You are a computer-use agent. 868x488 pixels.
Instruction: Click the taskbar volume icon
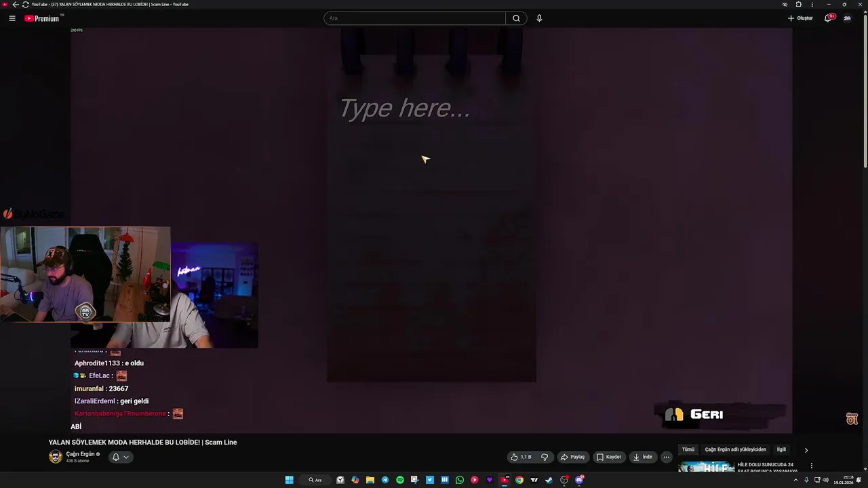coord(825,480)
